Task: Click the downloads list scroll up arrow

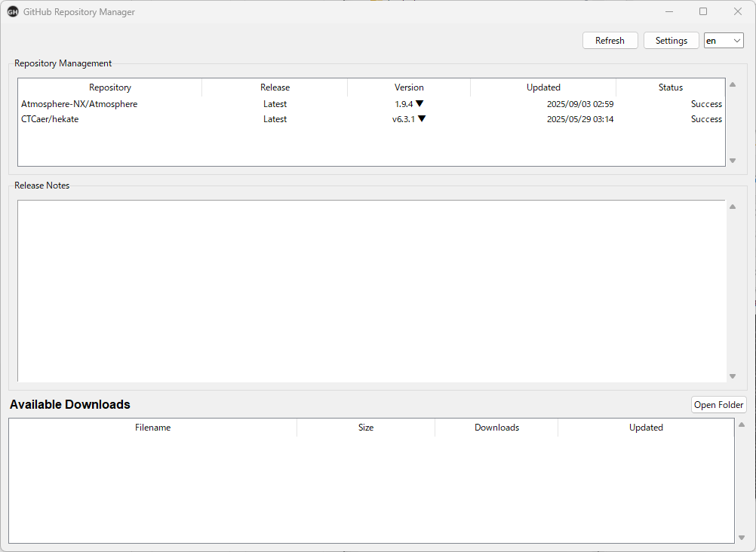Action: [x=742, y=425]
